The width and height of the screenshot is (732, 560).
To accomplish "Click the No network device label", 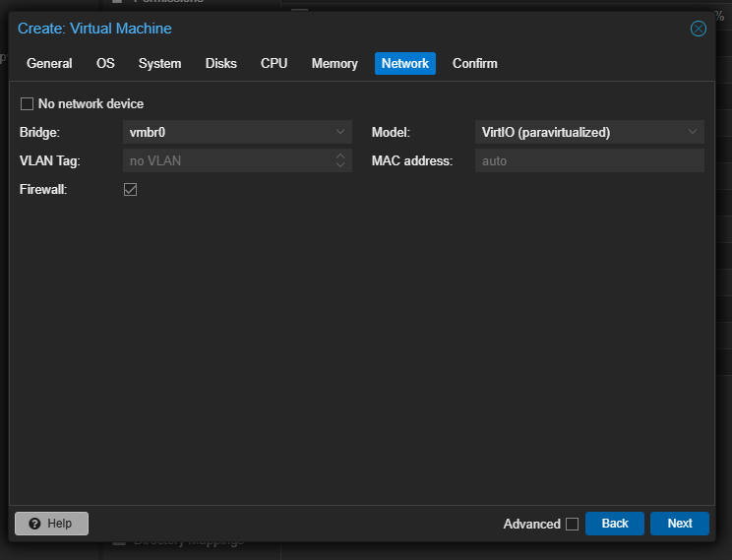I will (x=91, y=103).
